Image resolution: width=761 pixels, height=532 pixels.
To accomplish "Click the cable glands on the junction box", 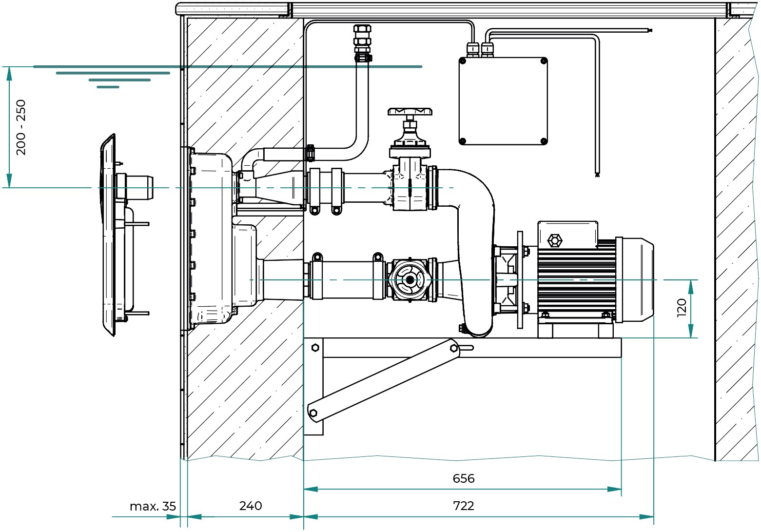I will [480, 49].
